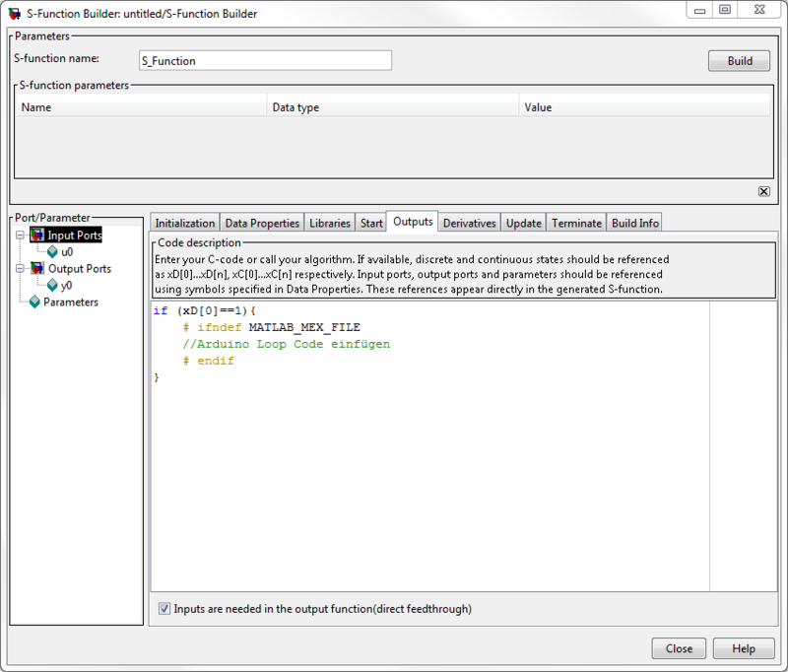Go to the Libraries tab

tap(329, 223)
